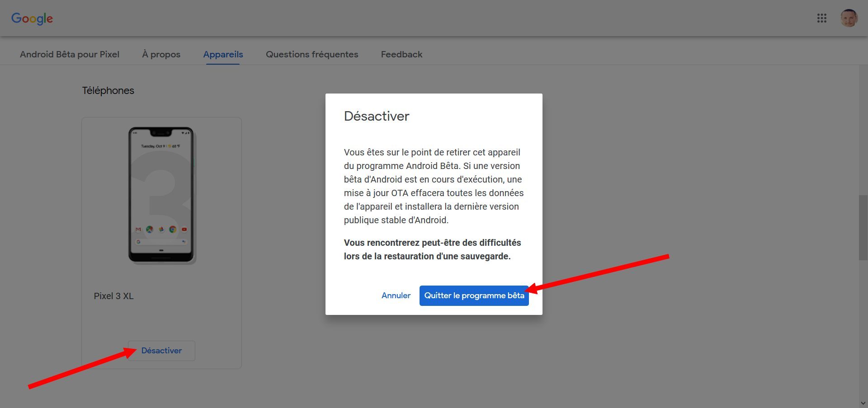
Task: Click the page vertical scrollbar thumb
Action: click(x=863, y=227)
